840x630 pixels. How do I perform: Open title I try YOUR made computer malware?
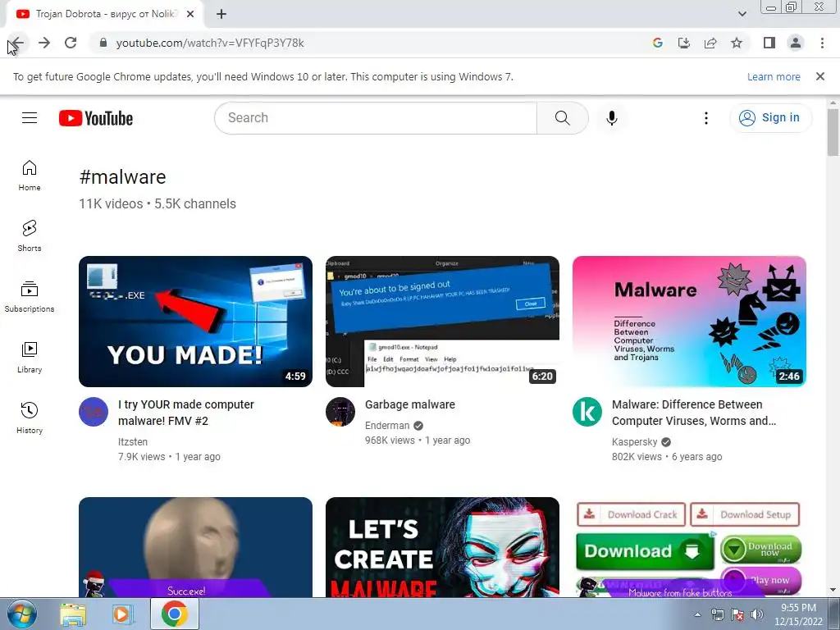(x=186, y=413)
